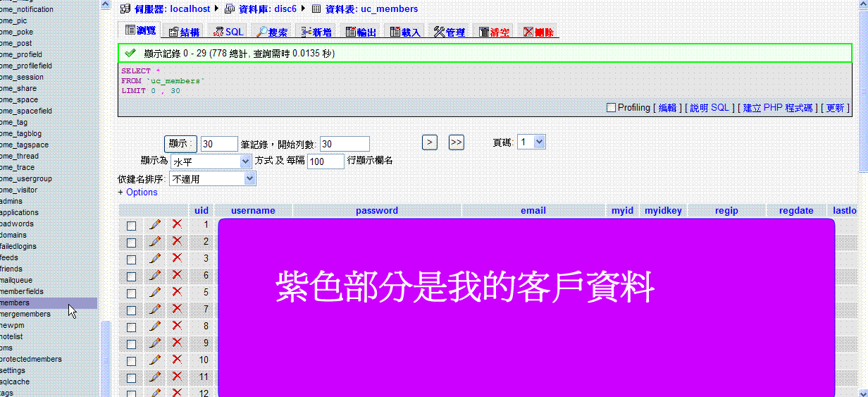This screenshot has width=868, height=397.
Task: Edit the row with uid 7
Action: click(x=155, y=309)
